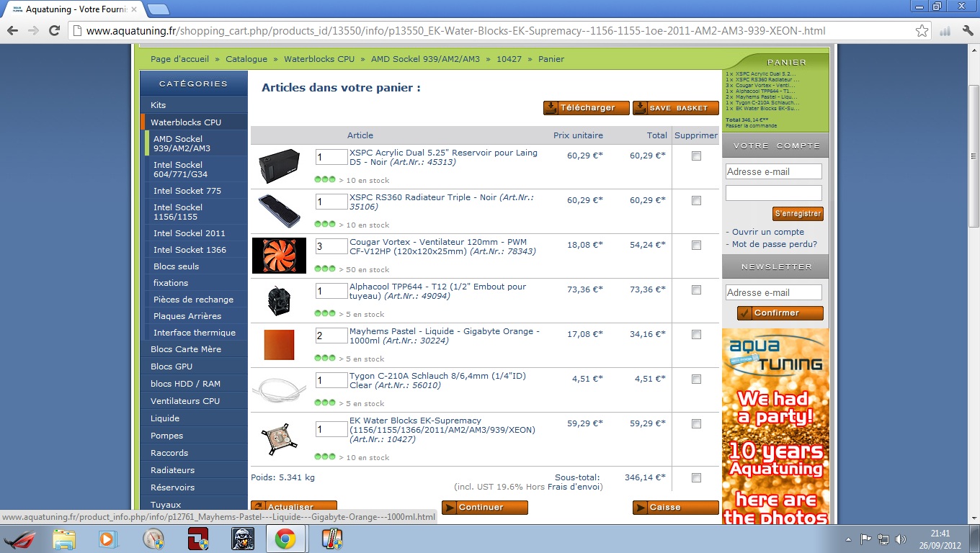Open the Cougar Vortex fan thumbnail
980x553 pixels.
click(x=279, y=256)
